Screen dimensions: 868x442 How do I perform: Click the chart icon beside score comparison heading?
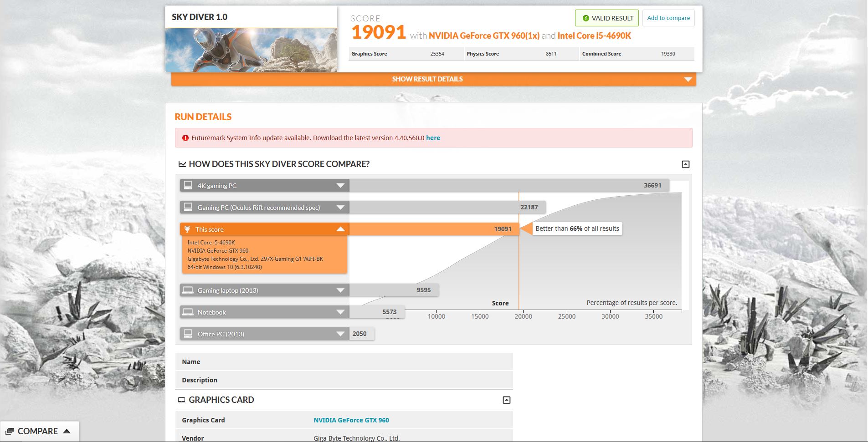tap(182, 164)
